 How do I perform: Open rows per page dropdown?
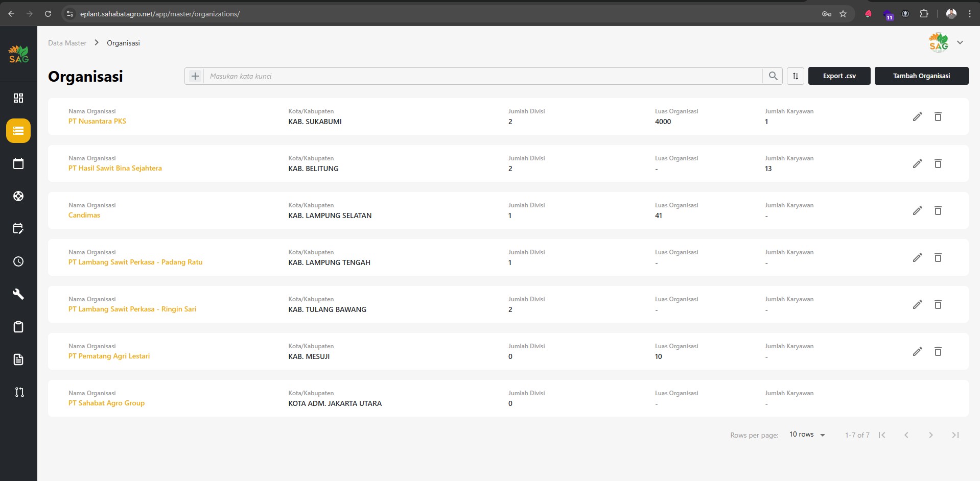[x=807, y=435]
